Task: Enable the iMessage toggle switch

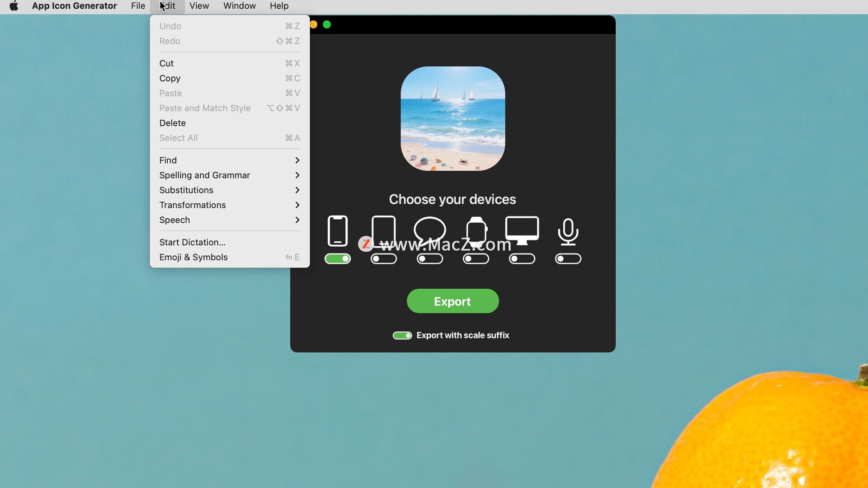Action: click(430, 258)
